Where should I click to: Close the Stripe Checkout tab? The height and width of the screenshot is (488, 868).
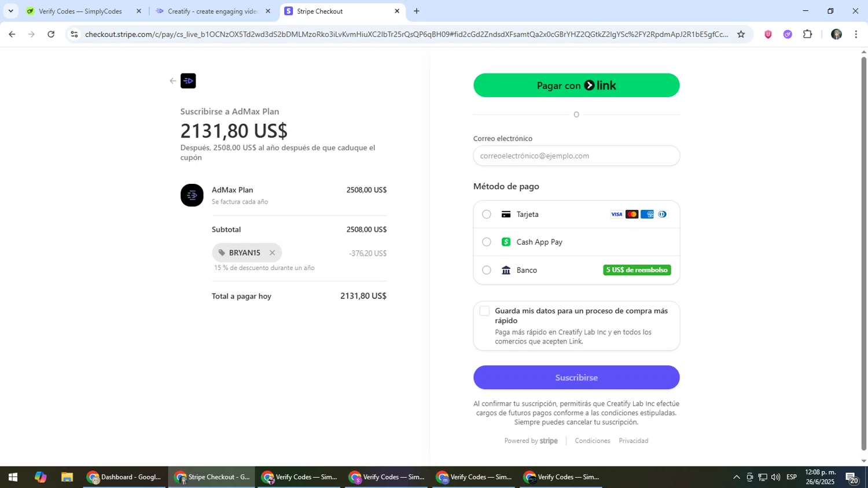pyautogui.click(x=397, y=11)
